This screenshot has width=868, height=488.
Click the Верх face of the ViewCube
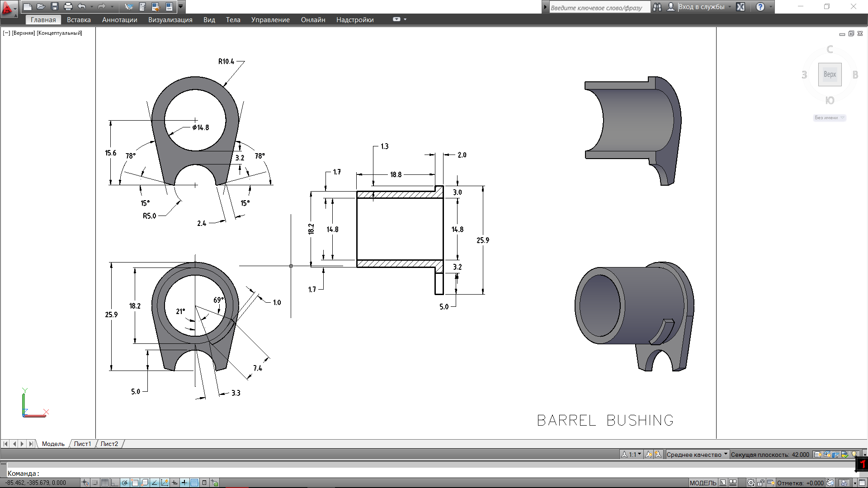click(830, 75)
